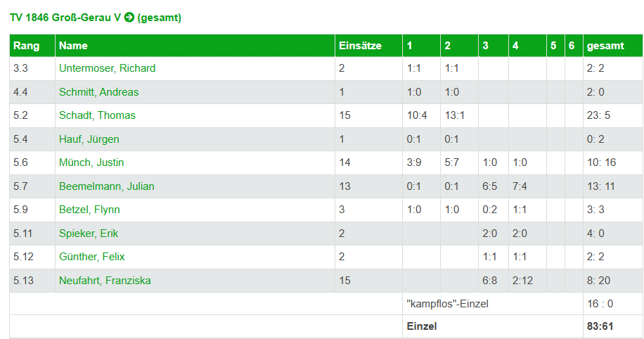Click column header 1
Image resolution: width=644 pixels, height=339 pixels.
click(409, 46)
